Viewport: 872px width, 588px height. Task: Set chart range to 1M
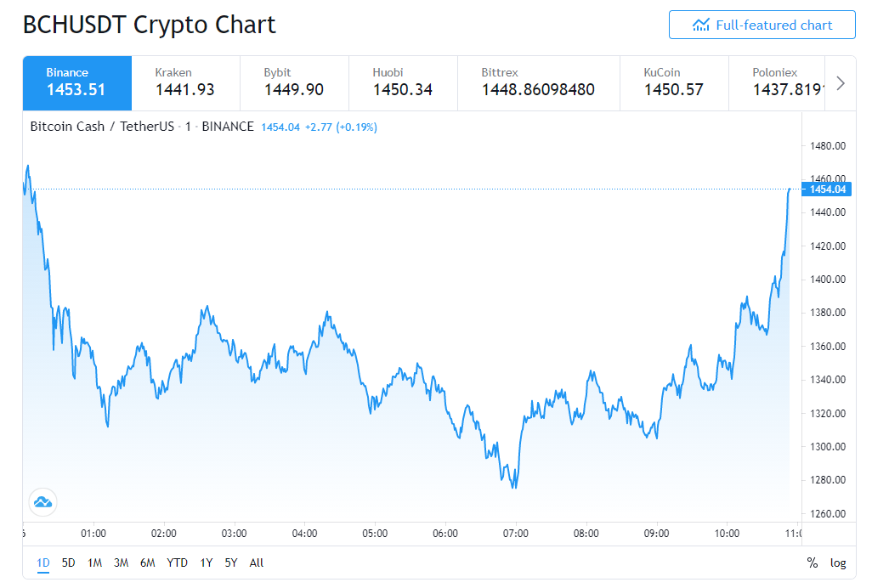pyautogui.click(x=94, y=563)
